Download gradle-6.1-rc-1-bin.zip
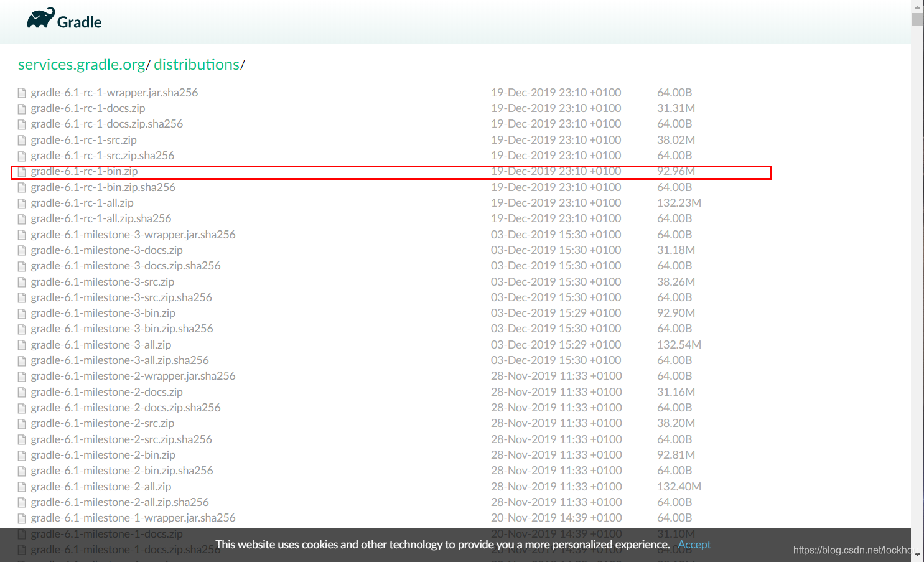 click(x=84, y=171)
